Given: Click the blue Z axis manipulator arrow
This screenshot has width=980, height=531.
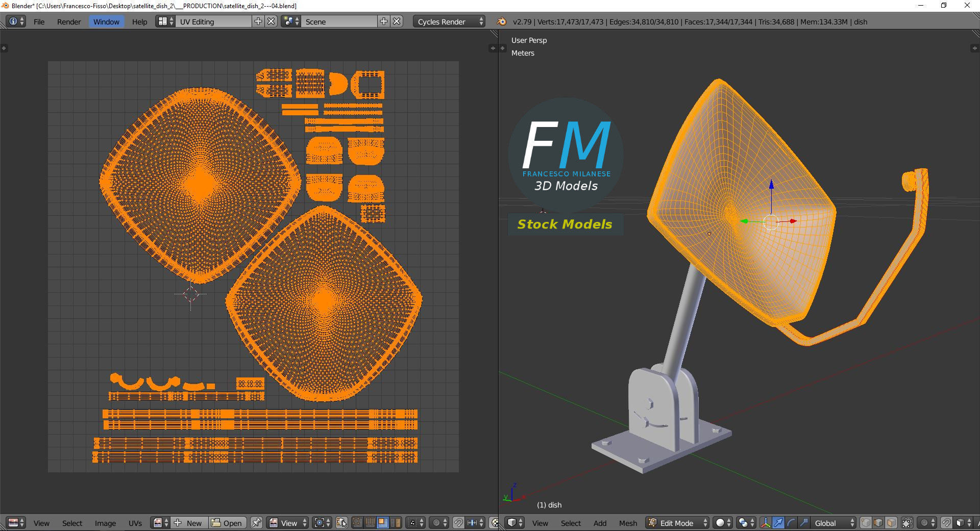Looking at the screenshot, I should pos(771,185).
